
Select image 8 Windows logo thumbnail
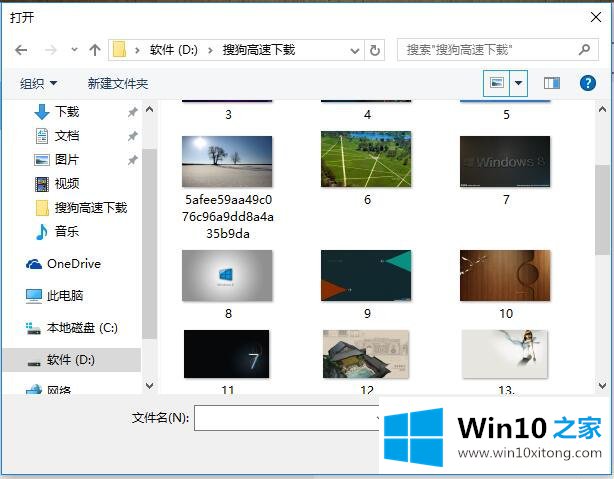227,276
